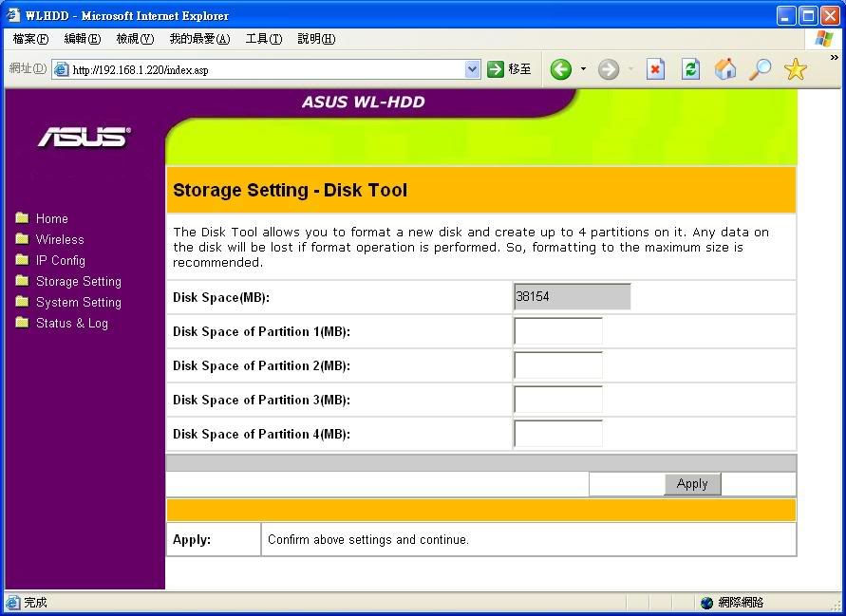Click the 'Storage Setting - Disk Tool' heading
This screenshot has width=846, height=616.
pyautogui.click(x=290, y=191)
